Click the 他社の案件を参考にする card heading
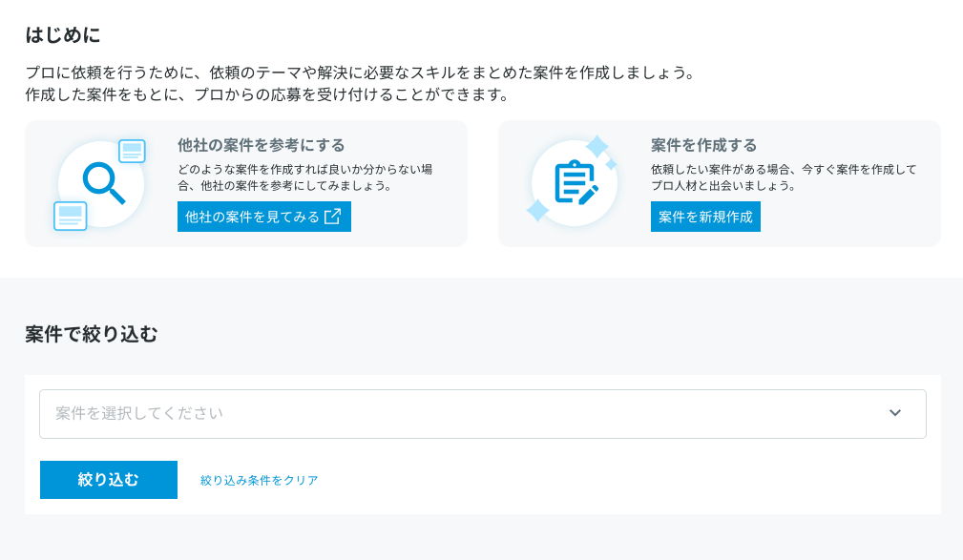 point(261,146)
